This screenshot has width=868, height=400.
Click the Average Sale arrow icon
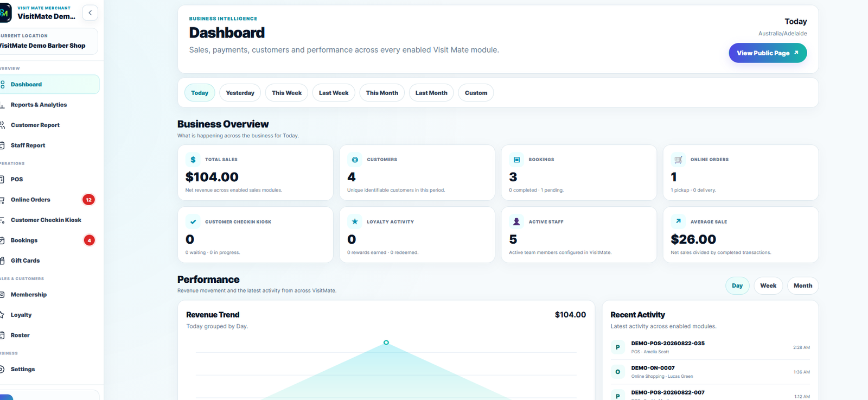pos(678,221)
